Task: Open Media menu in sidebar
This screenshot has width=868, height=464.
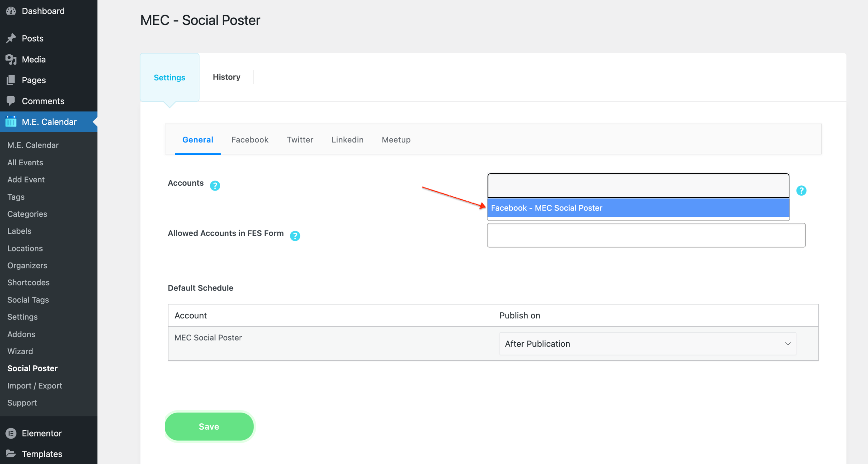Action: click(x=49, y=59)
